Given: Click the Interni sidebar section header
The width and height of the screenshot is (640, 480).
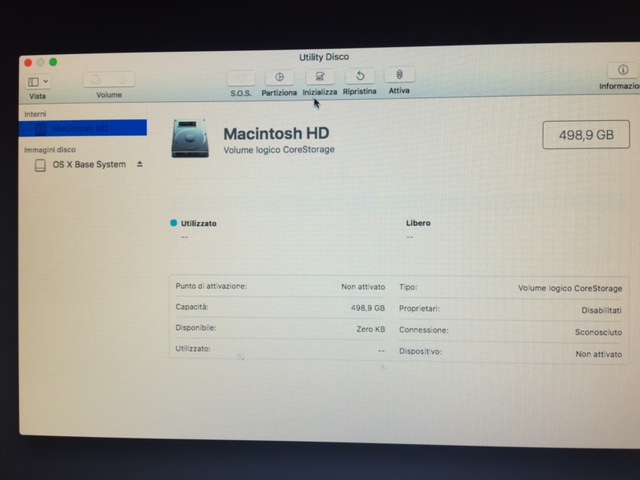Looking at the screenshot, I should (35, 114).
